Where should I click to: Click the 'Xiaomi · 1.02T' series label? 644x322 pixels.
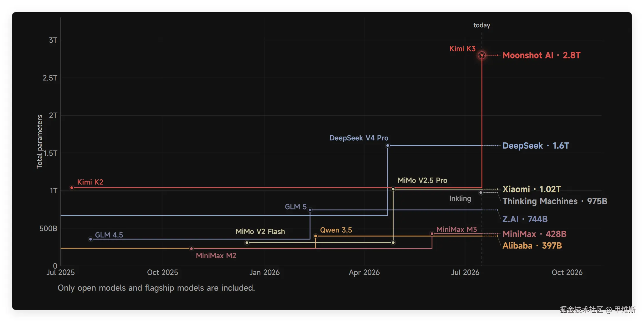point(532,189)
